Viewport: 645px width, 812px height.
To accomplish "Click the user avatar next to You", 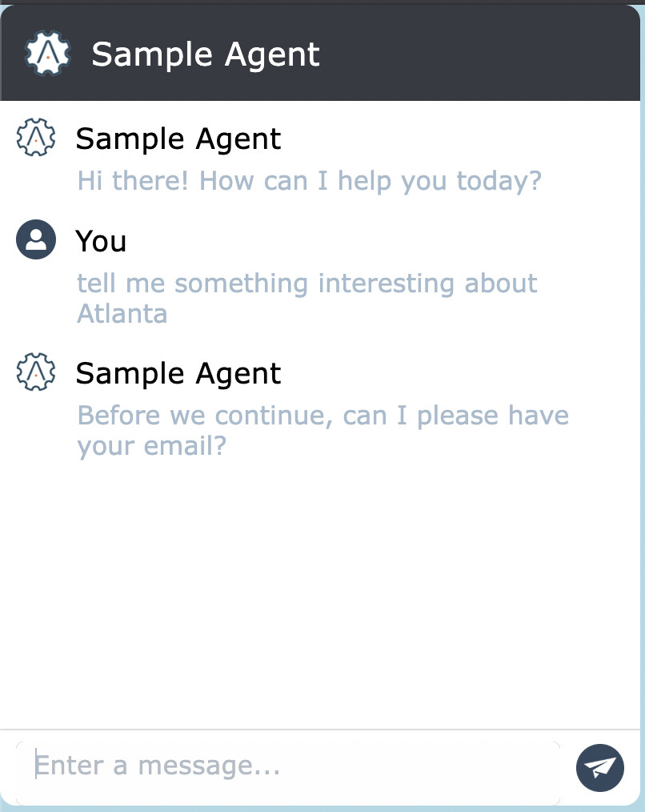I will tap(36, 240).
